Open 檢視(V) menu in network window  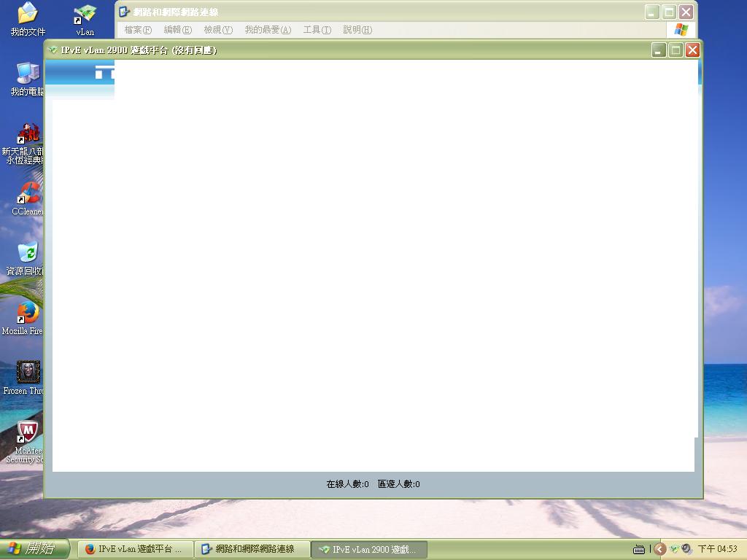(x=218, y=30)
